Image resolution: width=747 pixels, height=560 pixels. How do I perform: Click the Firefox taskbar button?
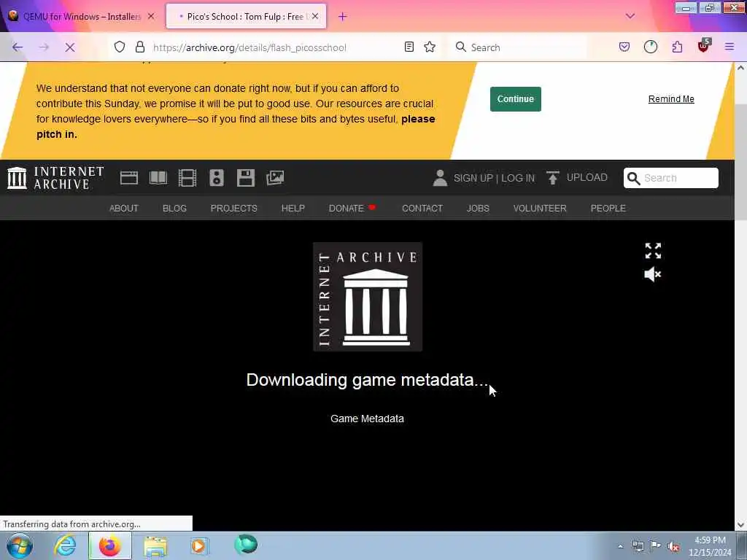tap(110, 545)
